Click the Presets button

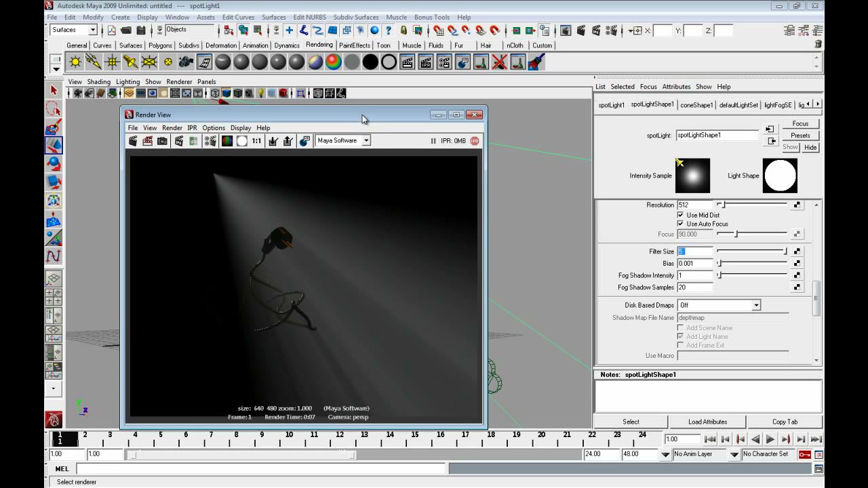coord(800,136)
